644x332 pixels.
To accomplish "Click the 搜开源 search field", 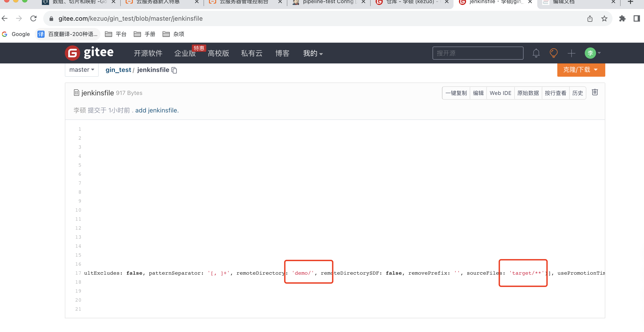I will [478, 53].
